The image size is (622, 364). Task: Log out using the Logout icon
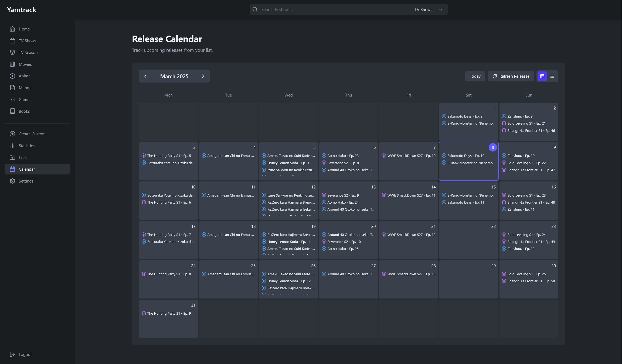[x=12, y=354]
